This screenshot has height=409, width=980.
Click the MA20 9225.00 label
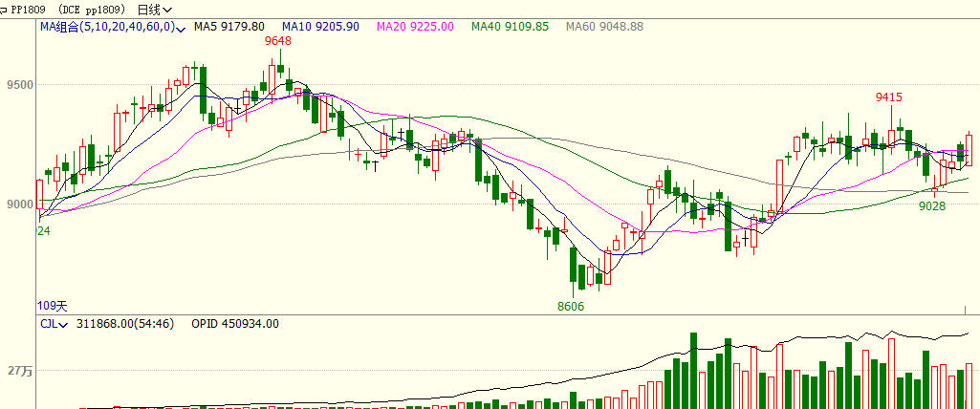(415, 27)
